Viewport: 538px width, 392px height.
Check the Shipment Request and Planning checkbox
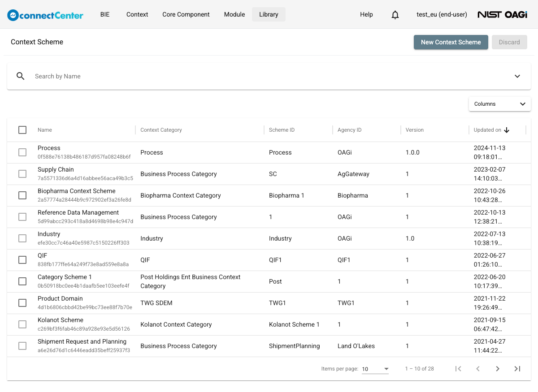click(x=22, y=346)
